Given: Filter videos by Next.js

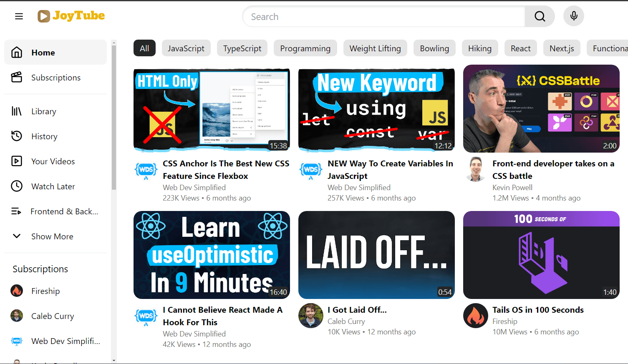Looking at the screenshot, I should 562,48.
